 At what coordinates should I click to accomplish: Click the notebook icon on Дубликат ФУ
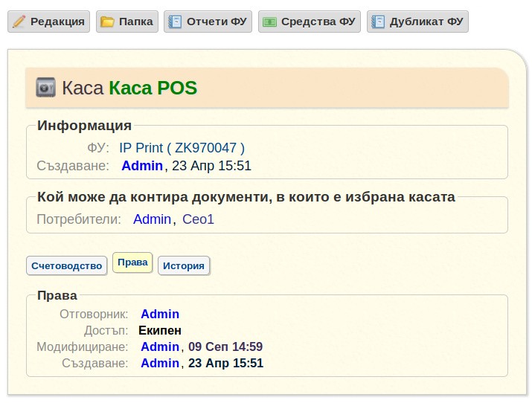point(378,22)
